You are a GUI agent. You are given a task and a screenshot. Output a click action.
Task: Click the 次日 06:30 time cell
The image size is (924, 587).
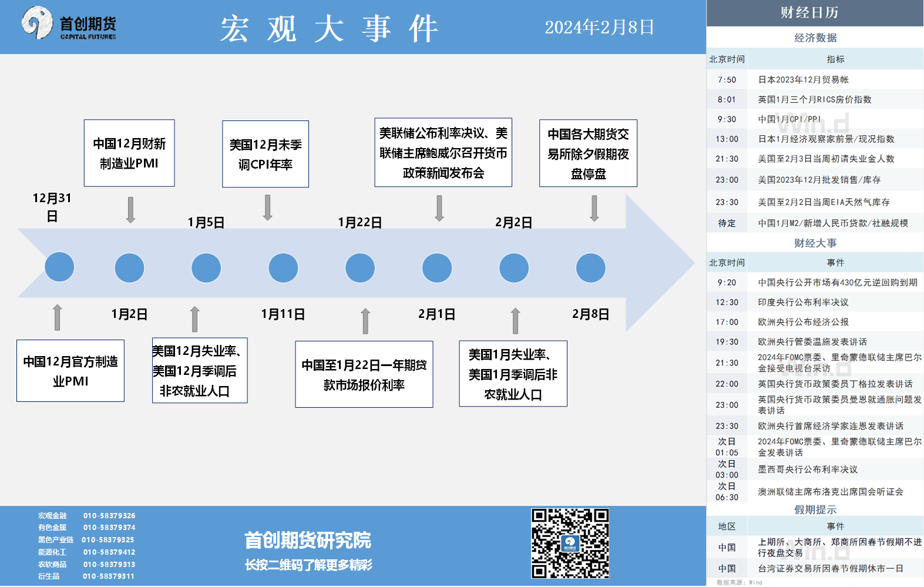click(727, 492)
